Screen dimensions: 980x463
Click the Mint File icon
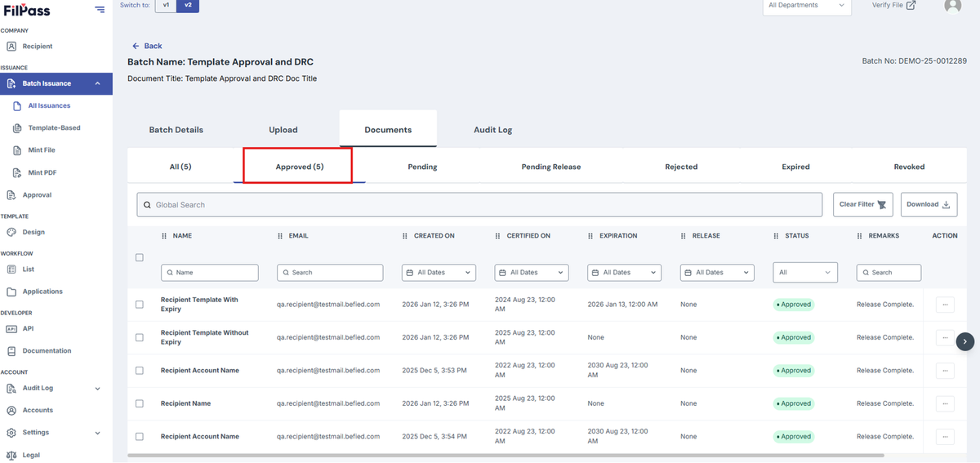pyautogui.click(x=19, y=150)
